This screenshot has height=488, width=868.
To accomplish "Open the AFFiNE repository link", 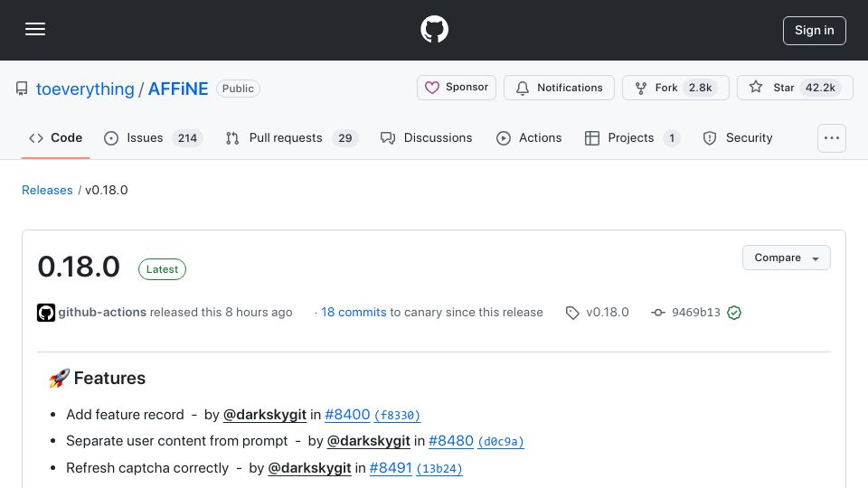I will click(x=178, y=89).
